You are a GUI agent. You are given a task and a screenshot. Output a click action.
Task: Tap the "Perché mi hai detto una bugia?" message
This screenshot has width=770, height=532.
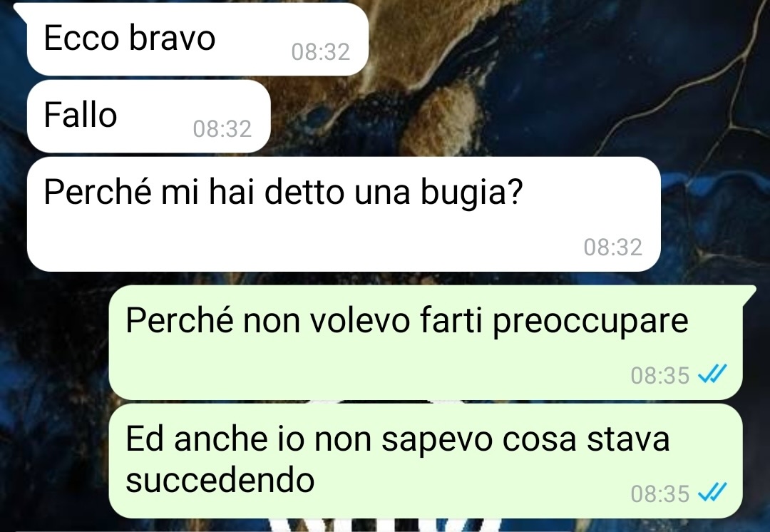tap(344, 214)
